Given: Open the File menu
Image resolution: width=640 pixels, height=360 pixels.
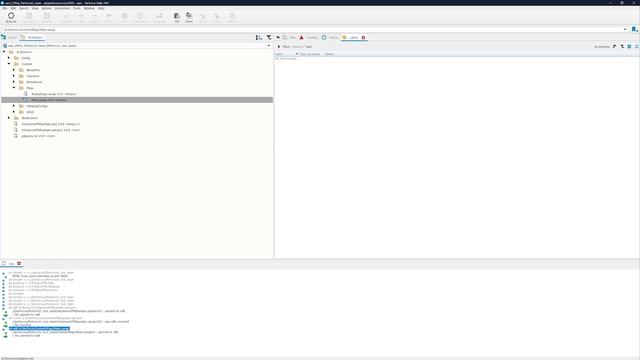Looking at the screenshot, I should pyautogui.click(x=5, y=8).
